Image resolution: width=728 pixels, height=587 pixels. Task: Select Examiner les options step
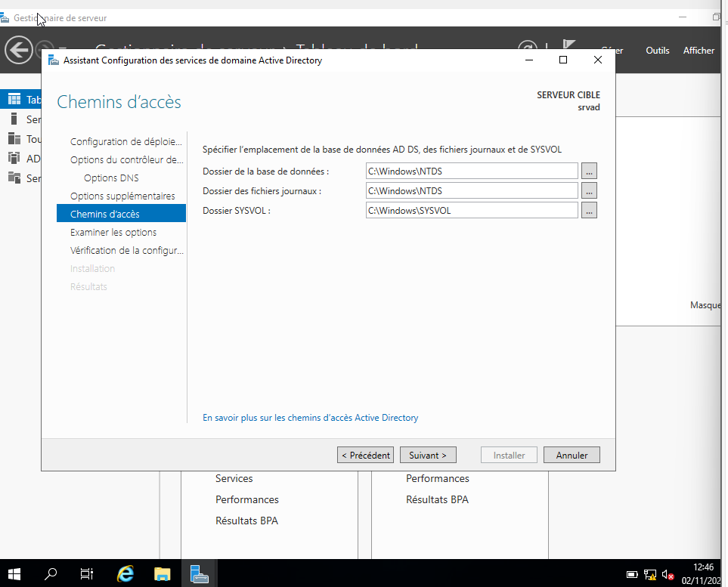[x=113, y=233]
